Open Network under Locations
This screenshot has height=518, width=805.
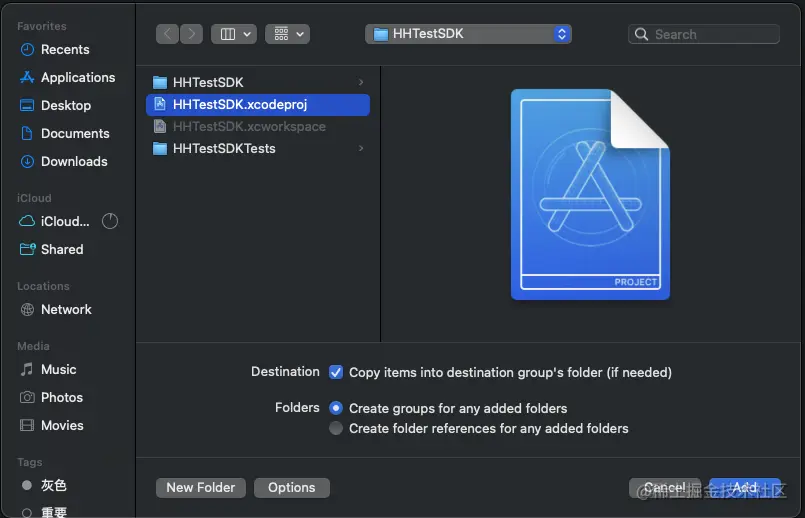[55, 310]
